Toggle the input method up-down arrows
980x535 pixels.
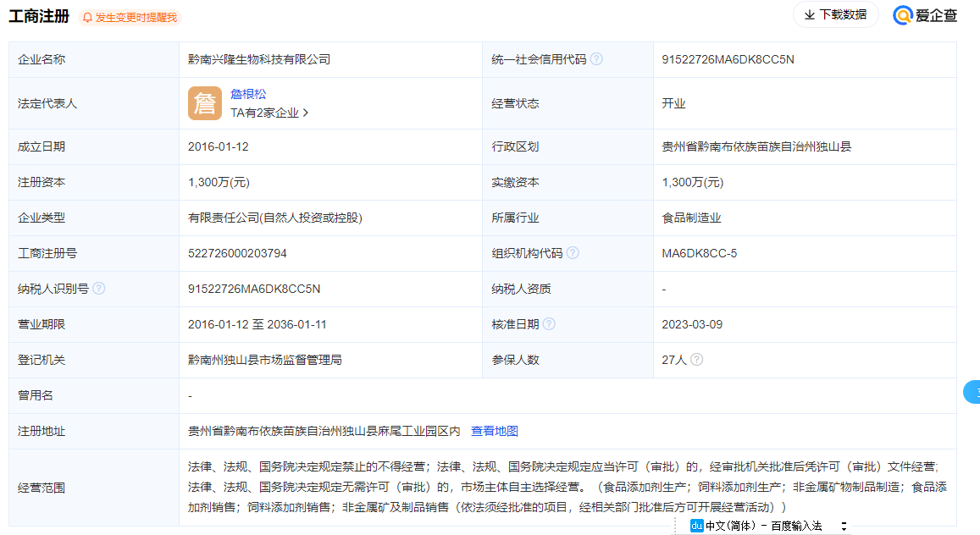point(844,527)
